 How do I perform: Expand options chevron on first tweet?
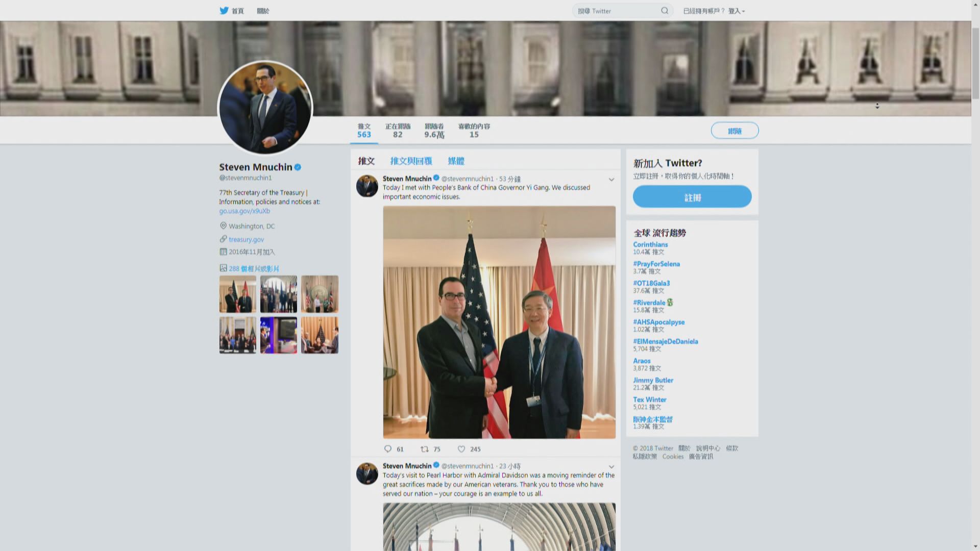click(x=611, y=180)
